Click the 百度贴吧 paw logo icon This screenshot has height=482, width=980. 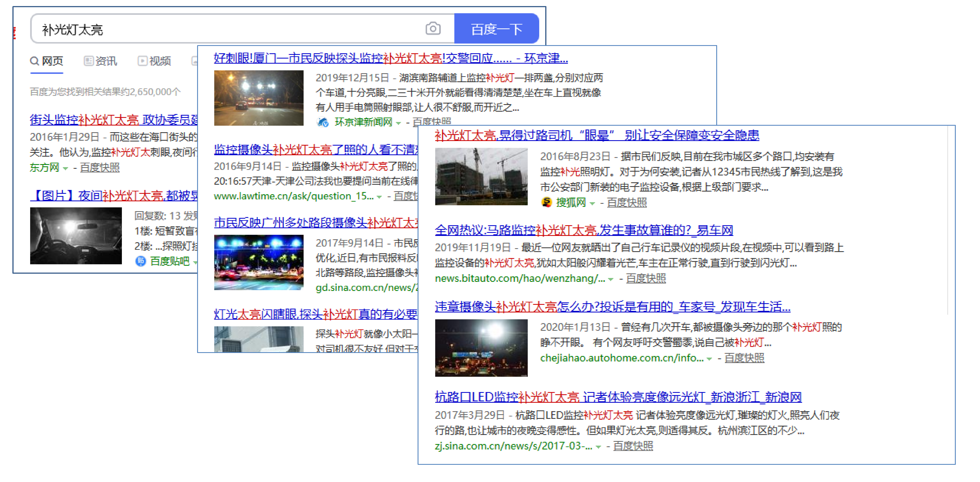[x=140, y=261]
